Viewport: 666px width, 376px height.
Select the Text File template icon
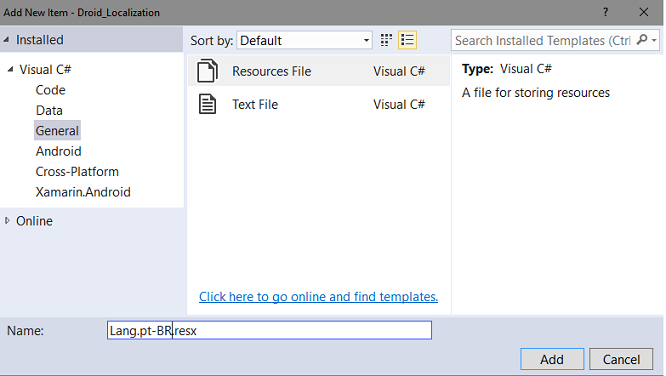[207, 104]
